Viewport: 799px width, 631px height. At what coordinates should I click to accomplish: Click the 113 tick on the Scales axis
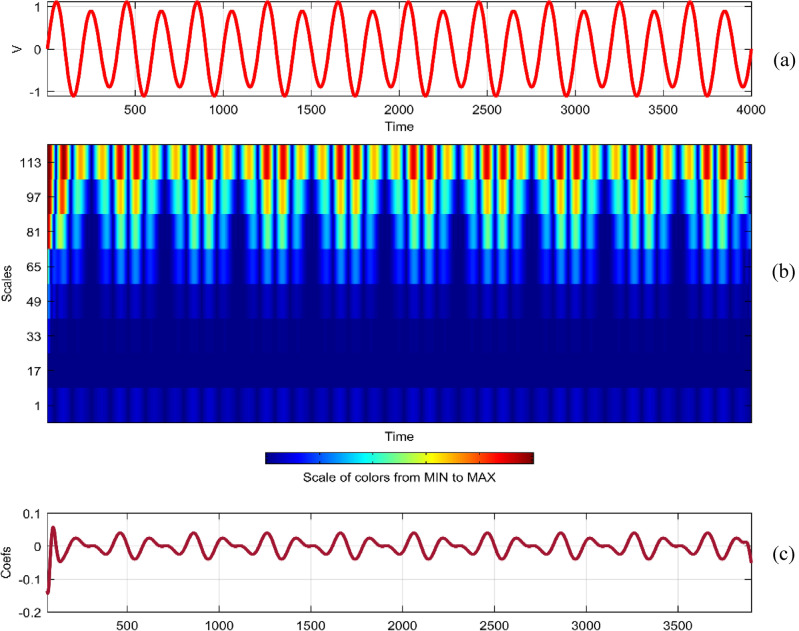pos(29,163)
